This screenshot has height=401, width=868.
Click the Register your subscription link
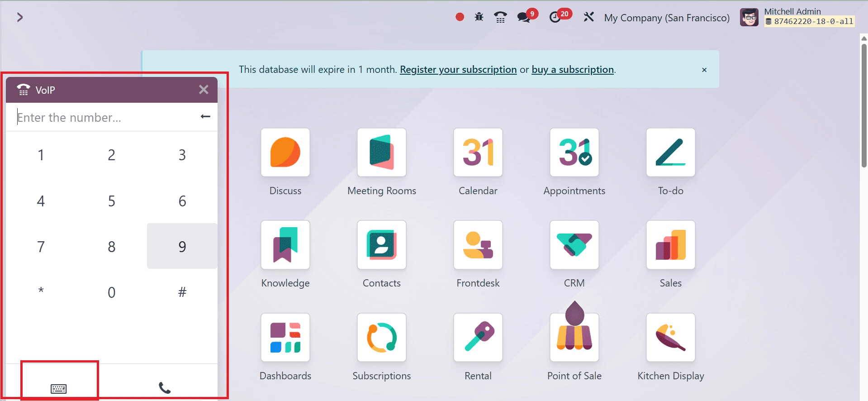click(x=458, y=70)
